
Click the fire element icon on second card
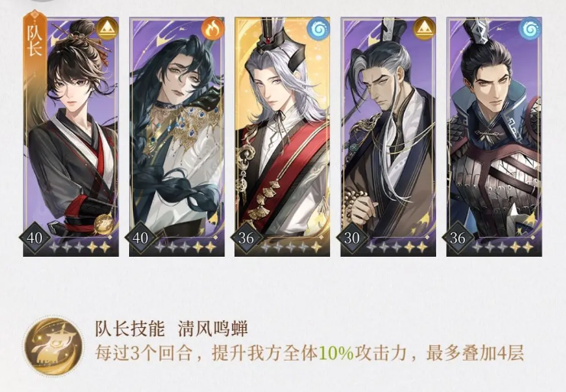coord(212,29)
